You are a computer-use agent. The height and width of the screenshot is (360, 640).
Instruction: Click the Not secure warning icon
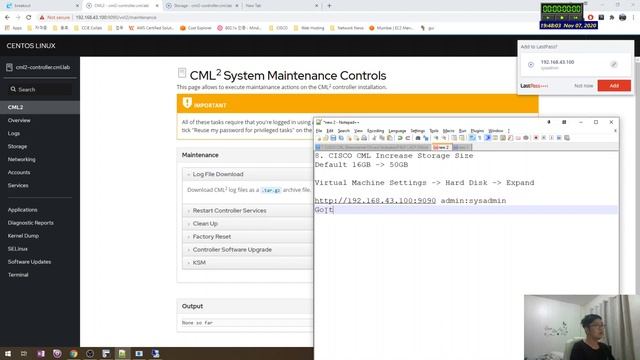(x=42, y=18)
